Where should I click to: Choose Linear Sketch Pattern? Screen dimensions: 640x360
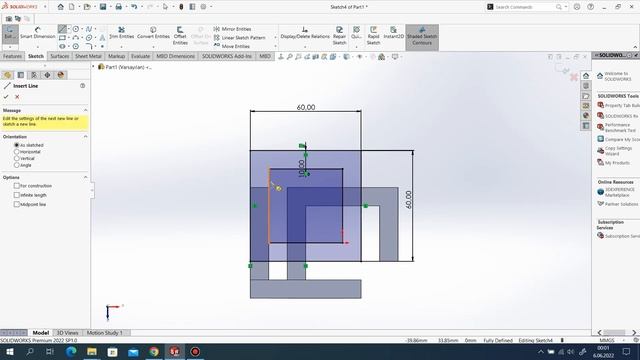point(240,38)
